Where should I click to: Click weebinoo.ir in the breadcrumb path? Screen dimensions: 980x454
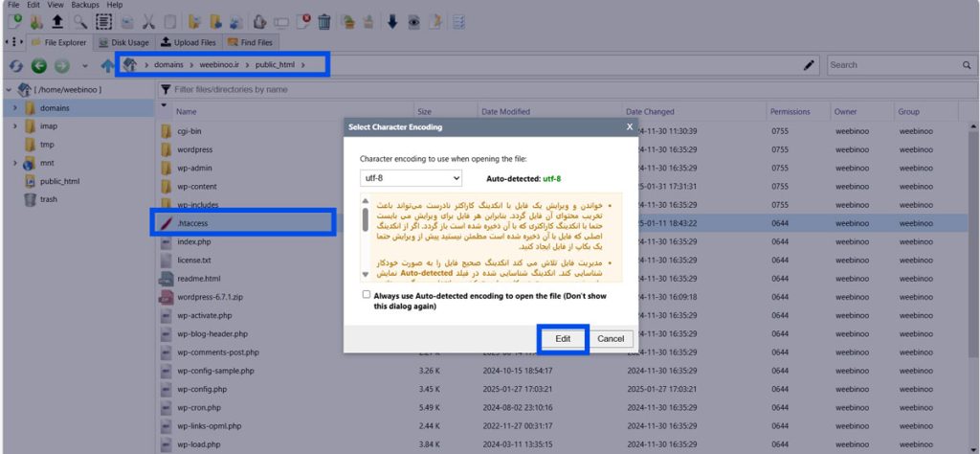219,65
